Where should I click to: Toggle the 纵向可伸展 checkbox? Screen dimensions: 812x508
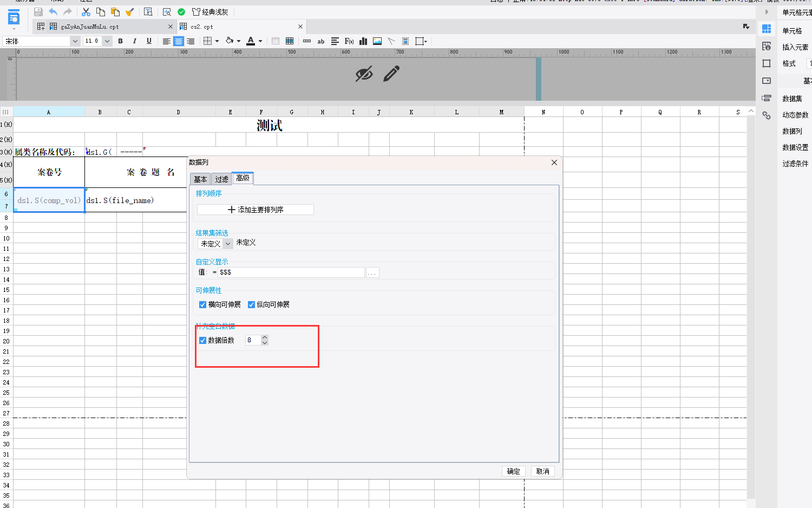[251, 305]
